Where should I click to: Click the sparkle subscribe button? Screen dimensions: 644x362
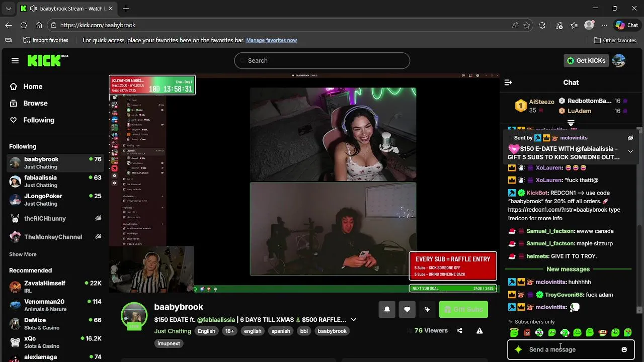[x=427, y=309]
